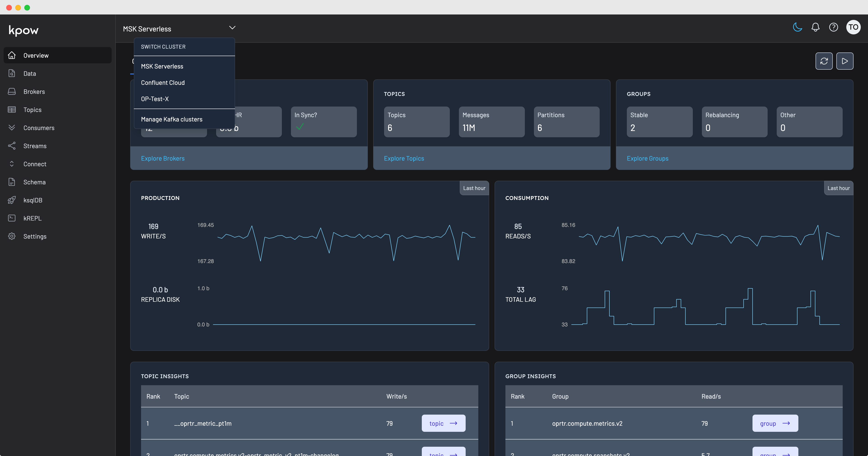Open the Connect section icon
The height and width of the screenshot is (456, 868).
point(12,164)
